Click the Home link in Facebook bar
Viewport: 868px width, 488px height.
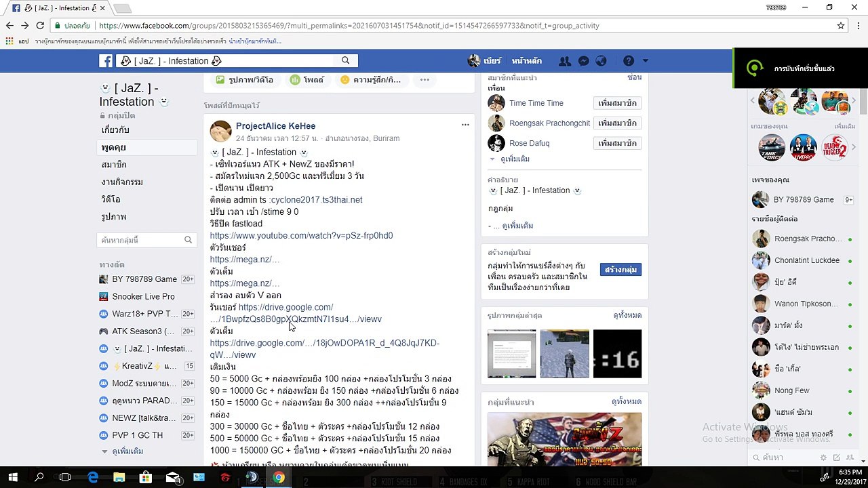[527, 61]
